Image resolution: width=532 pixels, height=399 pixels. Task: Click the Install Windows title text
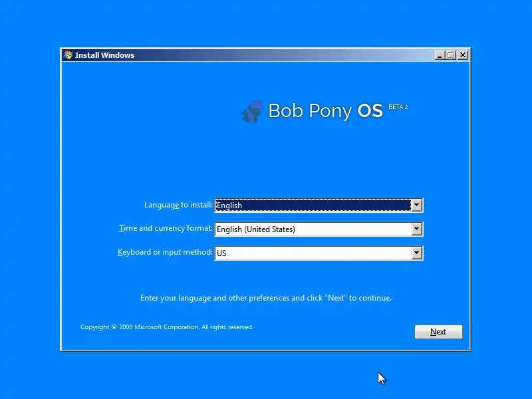coord(104,55)
